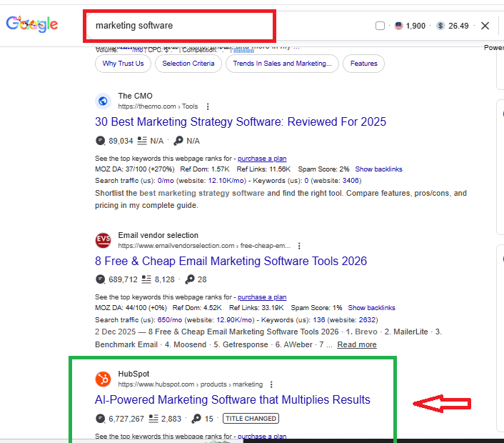This screenshot has width=504, height=443.
Task: Click purchase a plan under Email vendor result
Action: 262,297
